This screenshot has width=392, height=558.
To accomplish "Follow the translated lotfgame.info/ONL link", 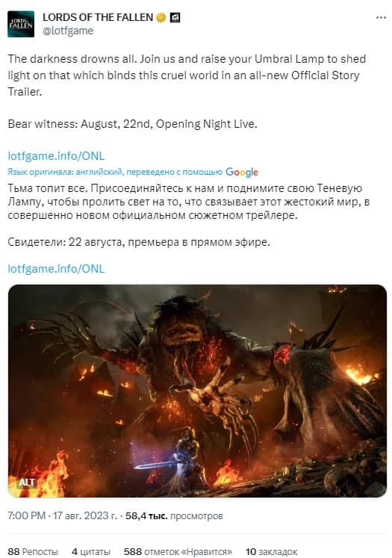I will point(56,269).
